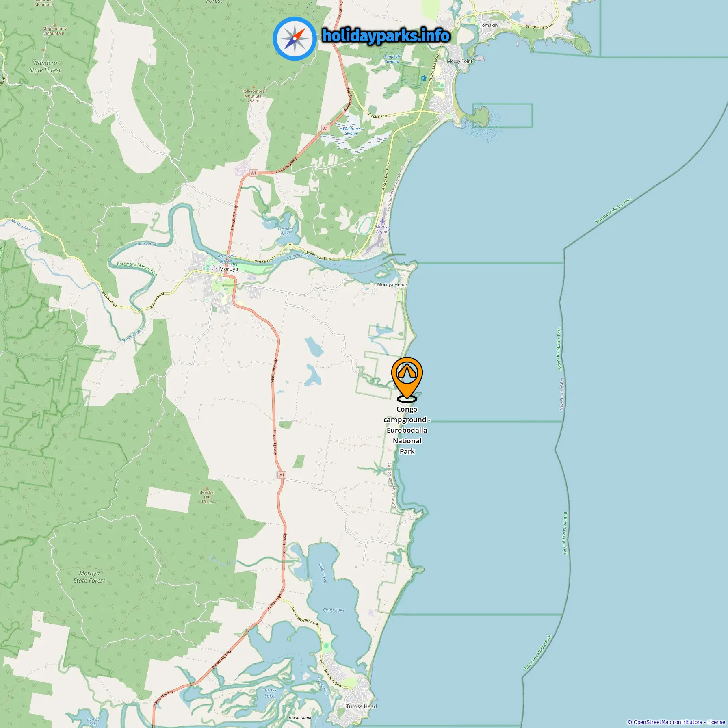Click the Pollwombra Mountain peak marker
This screenshot has width=728, height=728.
click(253, 86)
